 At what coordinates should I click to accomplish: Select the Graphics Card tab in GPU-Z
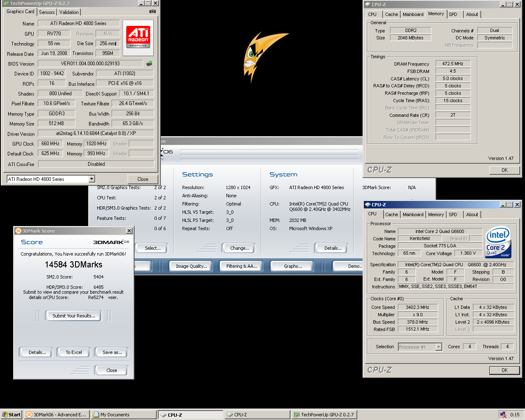click(21, 11)
